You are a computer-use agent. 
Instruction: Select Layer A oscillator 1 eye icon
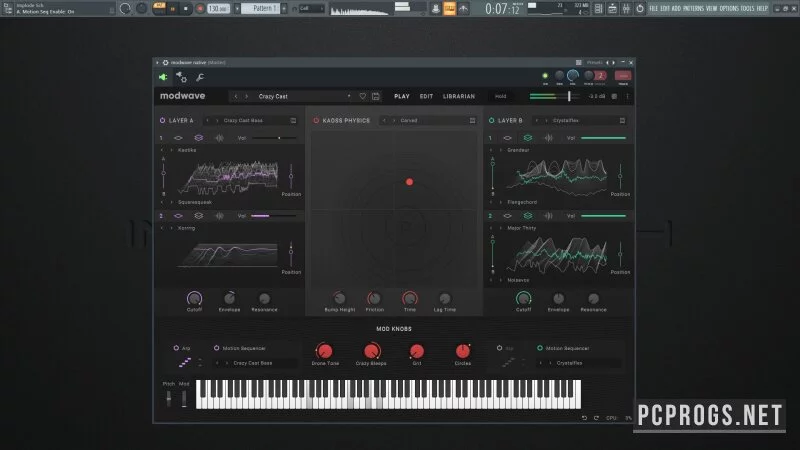178,138
